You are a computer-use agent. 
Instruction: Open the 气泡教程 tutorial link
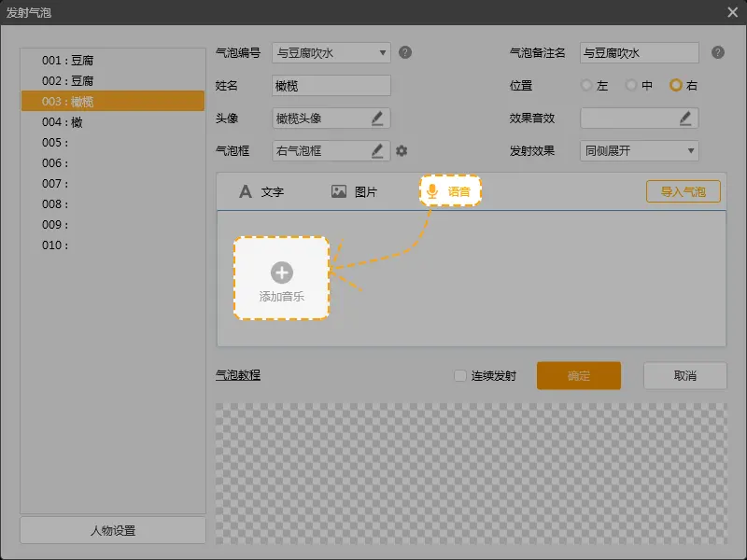point(238,375)
